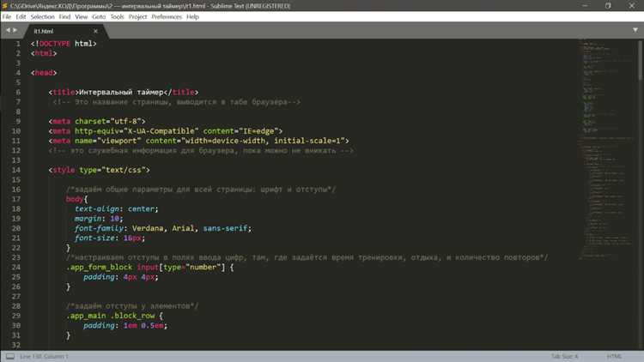644x362 pixels.
Task: Click the meta charset="utf-8" line
Action: click(97, 121)
